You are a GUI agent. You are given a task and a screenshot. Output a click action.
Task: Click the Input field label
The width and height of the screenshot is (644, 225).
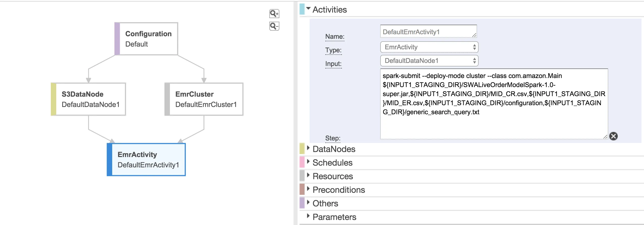333,64
